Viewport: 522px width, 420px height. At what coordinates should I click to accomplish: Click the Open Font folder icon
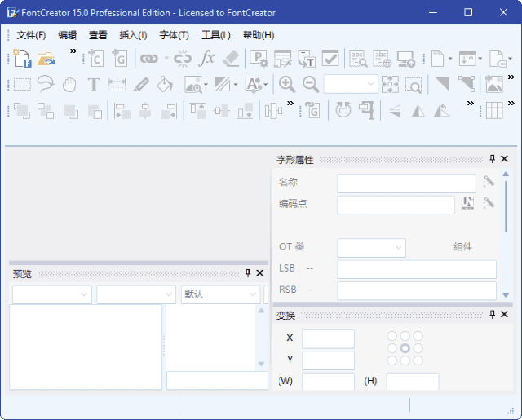46,58
